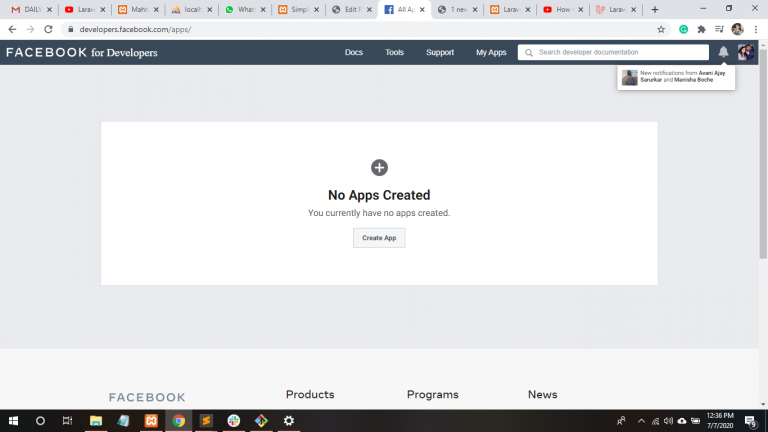Viewport: 768px width, 432px height.
Task: Open the media control icon in Chrome toolbar
Action: click(x=719, y=29)
